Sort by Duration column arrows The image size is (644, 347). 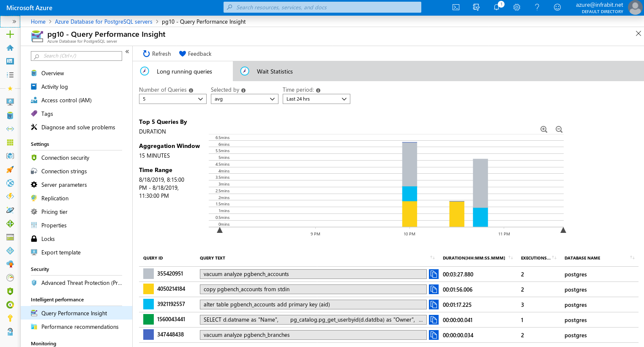[x=510, y=258]
